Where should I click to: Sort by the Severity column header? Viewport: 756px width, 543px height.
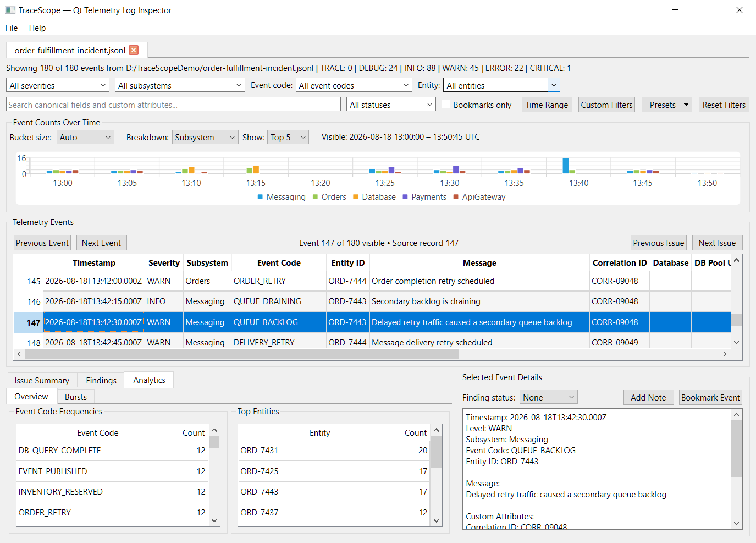[x=164, y=262]
